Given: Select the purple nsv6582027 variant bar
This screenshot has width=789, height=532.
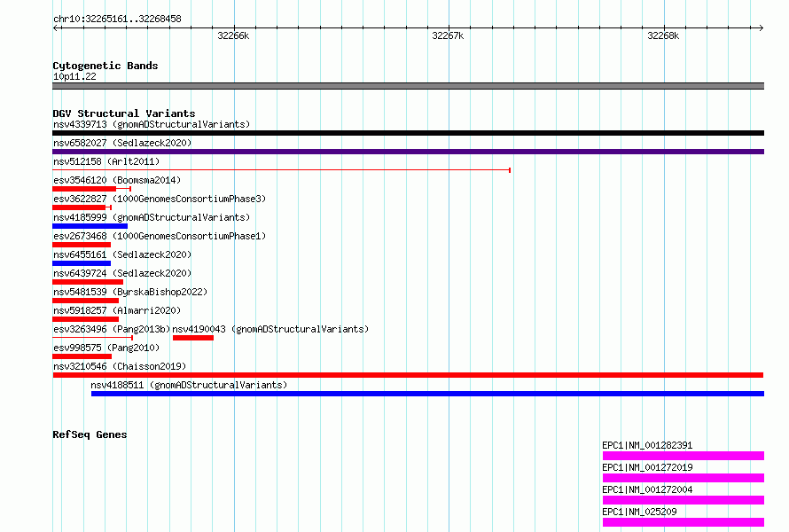Looking at the screenshot, I should [x=408, y=152].
